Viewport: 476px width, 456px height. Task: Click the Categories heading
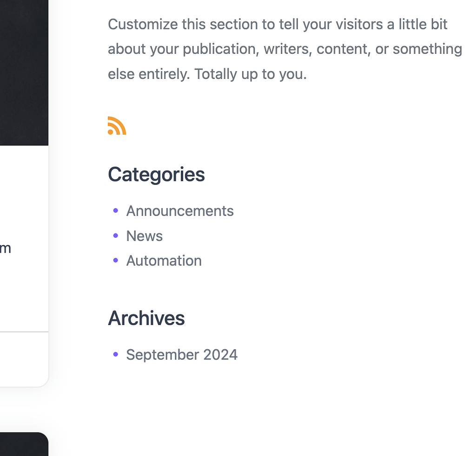(x=156, y=175)
